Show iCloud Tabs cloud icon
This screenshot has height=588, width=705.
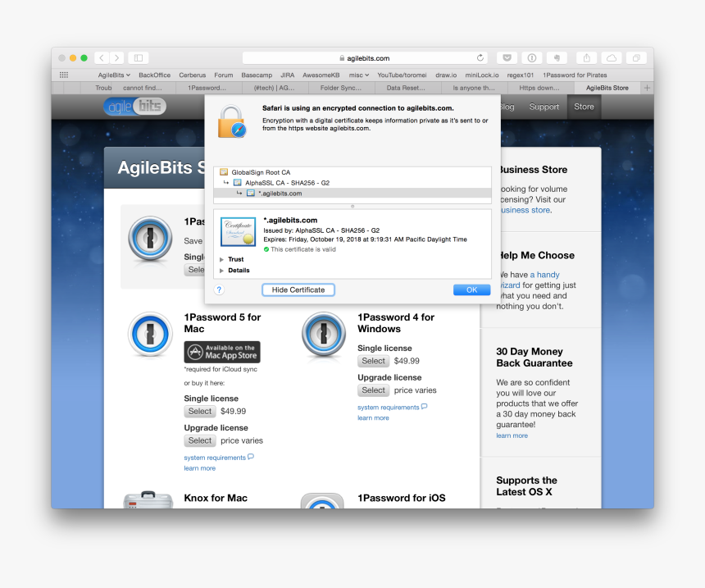(612, 58)
